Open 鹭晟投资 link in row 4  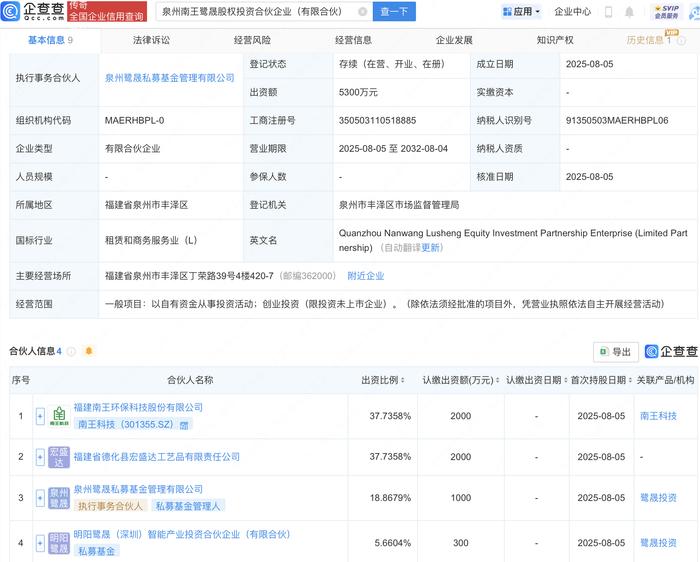[x=658, y=543]
